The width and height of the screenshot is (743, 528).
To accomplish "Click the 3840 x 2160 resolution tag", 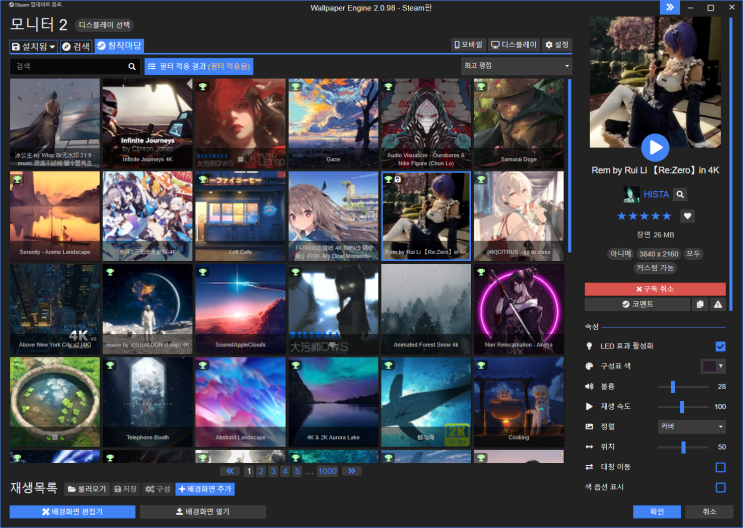I will pyautogui.click(x=659, y=254).
